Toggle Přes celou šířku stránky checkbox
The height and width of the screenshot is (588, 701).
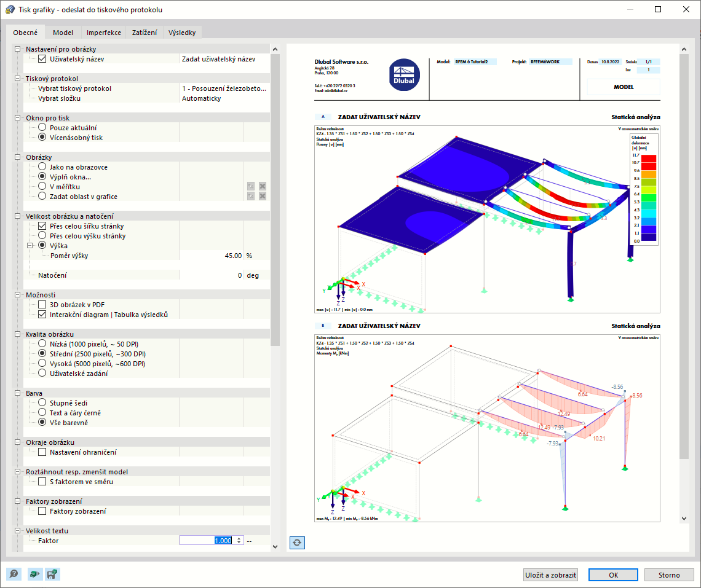pos(42,225)
